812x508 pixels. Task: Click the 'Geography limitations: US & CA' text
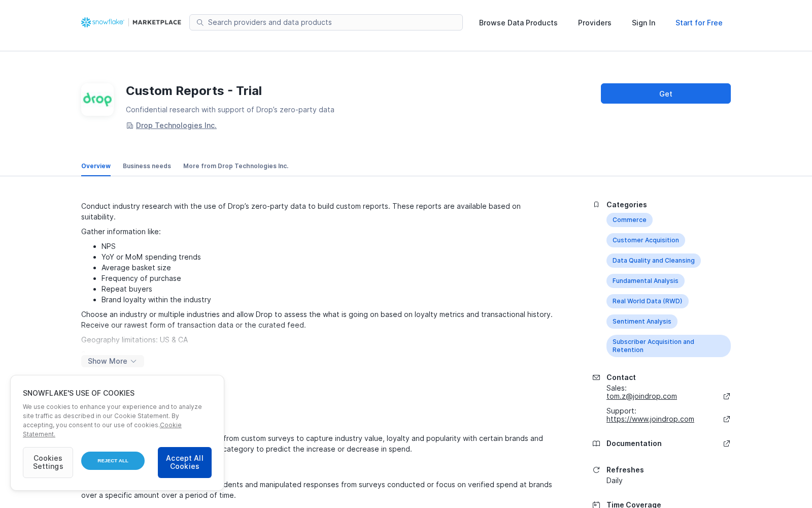tap(134, 340)
